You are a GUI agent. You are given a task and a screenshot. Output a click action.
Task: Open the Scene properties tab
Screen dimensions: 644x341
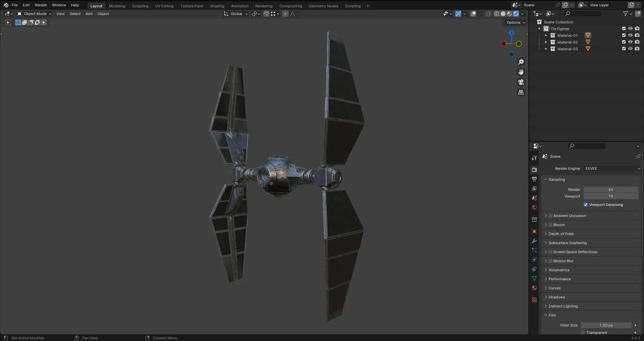pyautogui.click(x=534, y=198)
